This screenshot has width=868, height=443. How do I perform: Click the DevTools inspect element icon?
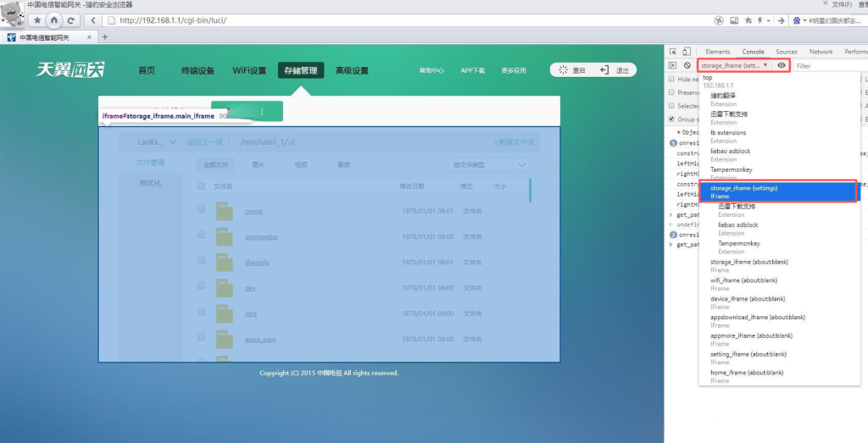(x=672, y=52)
